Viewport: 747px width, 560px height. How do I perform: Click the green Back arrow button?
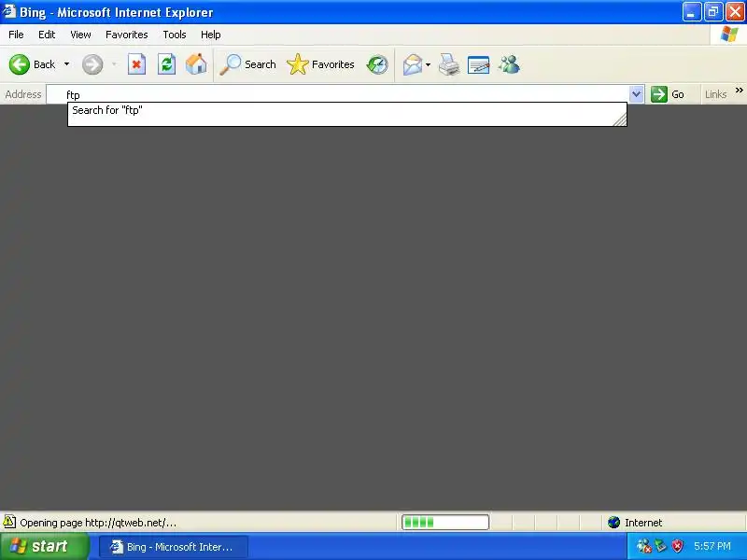click(20, 64)
